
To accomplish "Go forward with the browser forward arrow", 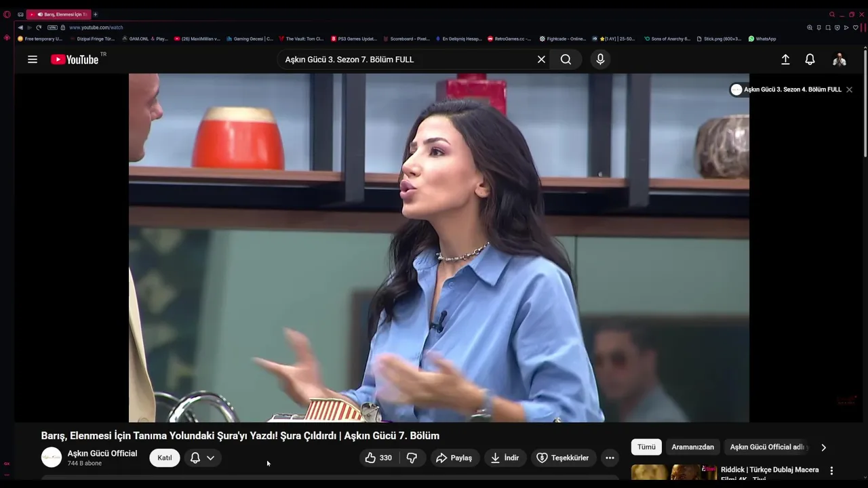I will point(29,28).
